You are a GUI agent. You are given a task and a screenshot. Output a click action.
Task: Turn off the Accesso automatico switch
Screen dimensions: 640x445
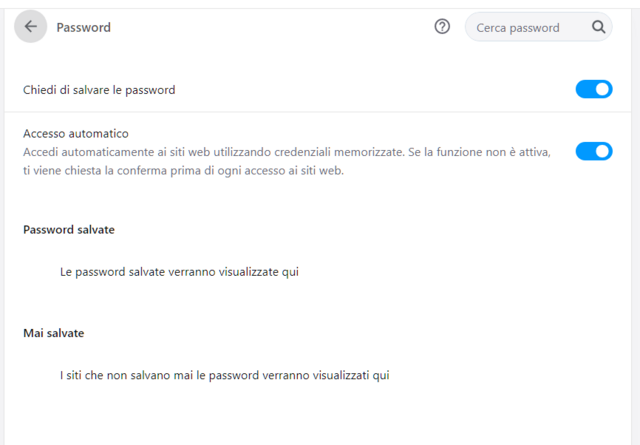point(594,151)
